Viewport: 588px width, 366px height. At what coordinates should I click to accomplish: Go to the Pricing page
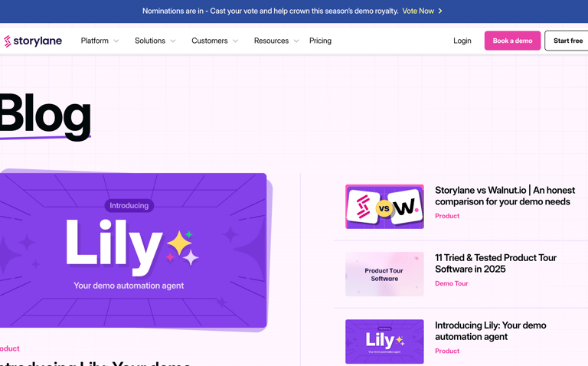[320, 41]
